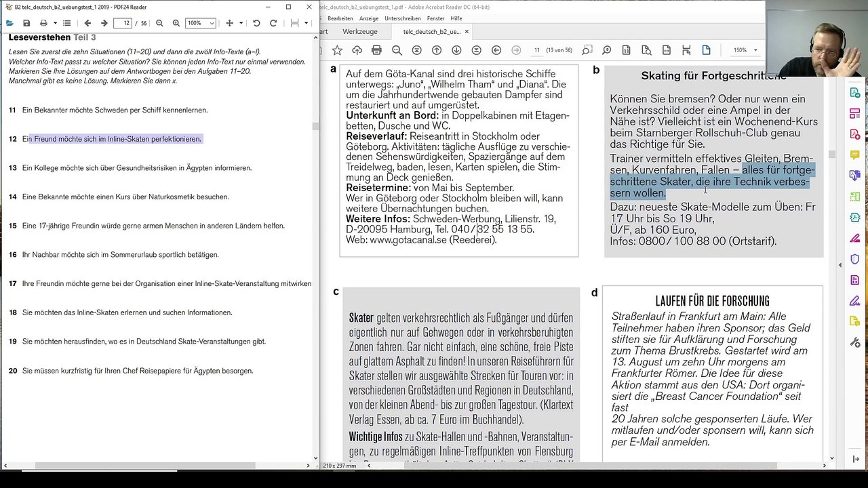Click the Acrobat page number field showing 11
868x488 pixels.
pos(536,50)
